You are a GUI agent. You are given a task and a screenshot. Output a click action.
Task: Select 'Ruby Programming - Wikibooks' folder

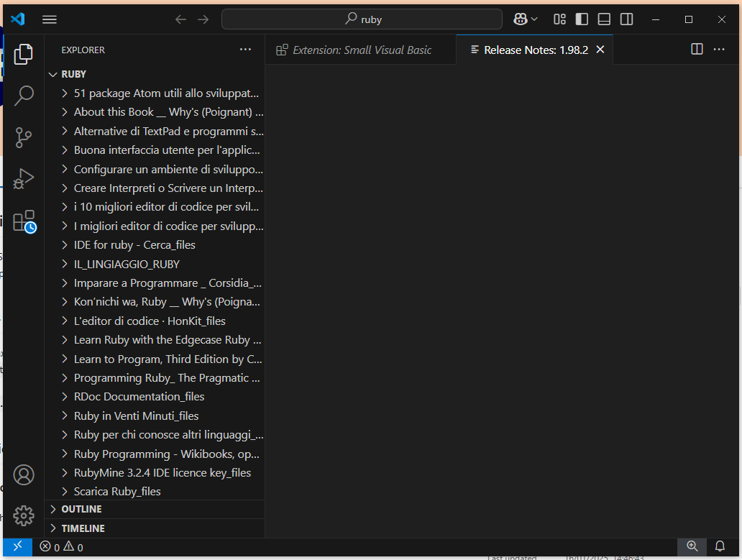coord(155,454)
